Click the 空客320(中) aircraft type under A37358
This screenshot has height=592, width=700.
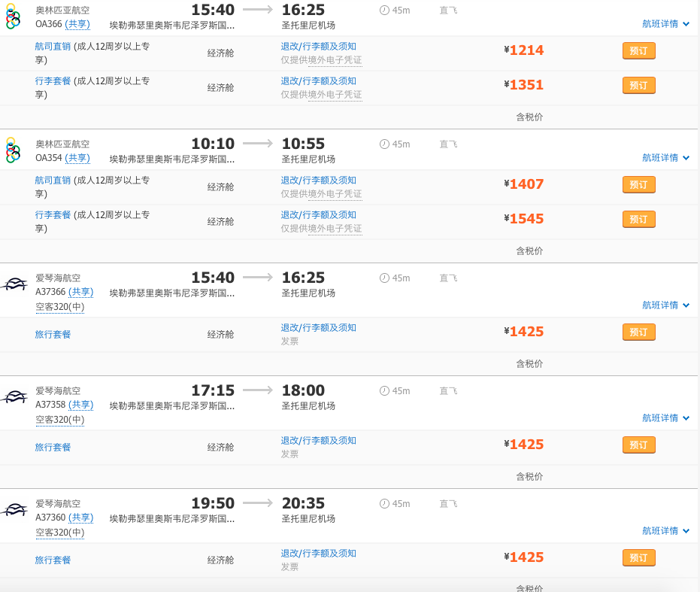pos(60,419)
